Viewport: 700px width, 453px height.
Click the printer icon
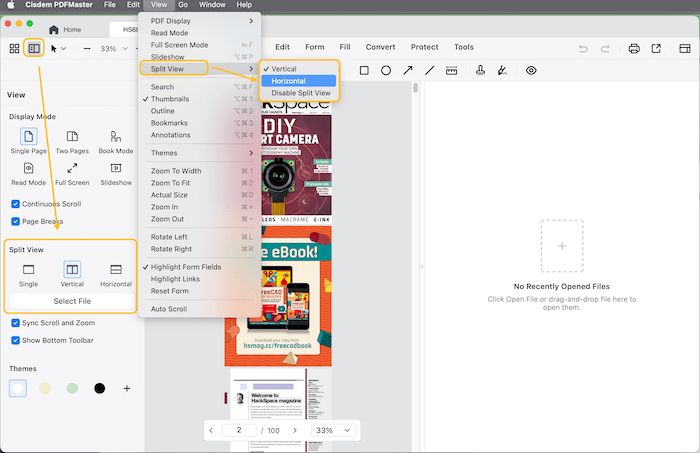coord(633,47)
